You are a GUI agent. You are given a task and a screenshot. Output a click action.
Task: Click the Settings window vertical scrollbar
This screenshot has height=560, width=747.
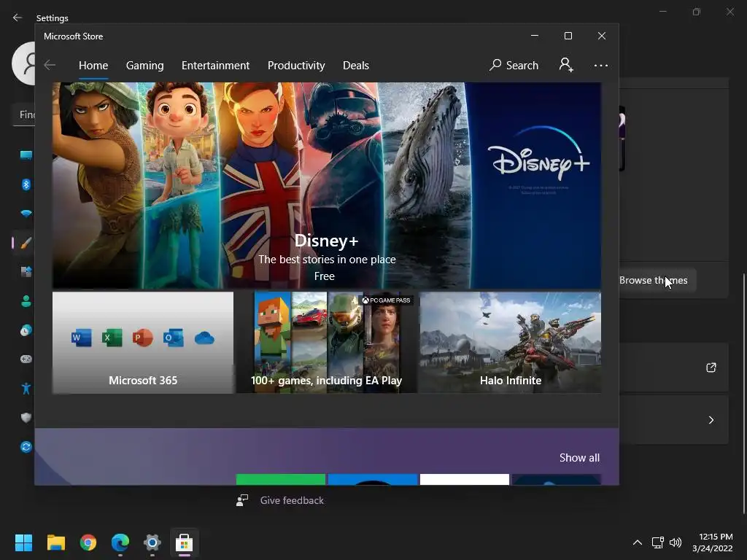[x=743, y=393]
